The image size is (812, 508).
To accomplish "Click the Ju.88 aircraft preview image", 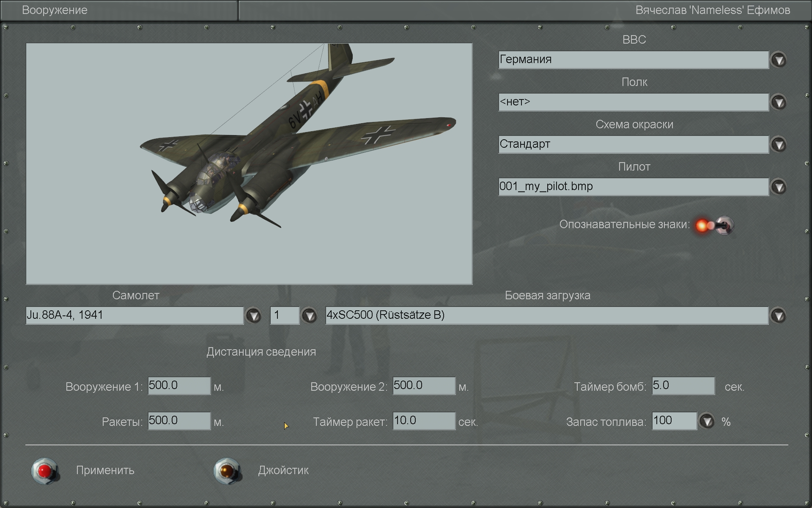I will tap(249, 163).
